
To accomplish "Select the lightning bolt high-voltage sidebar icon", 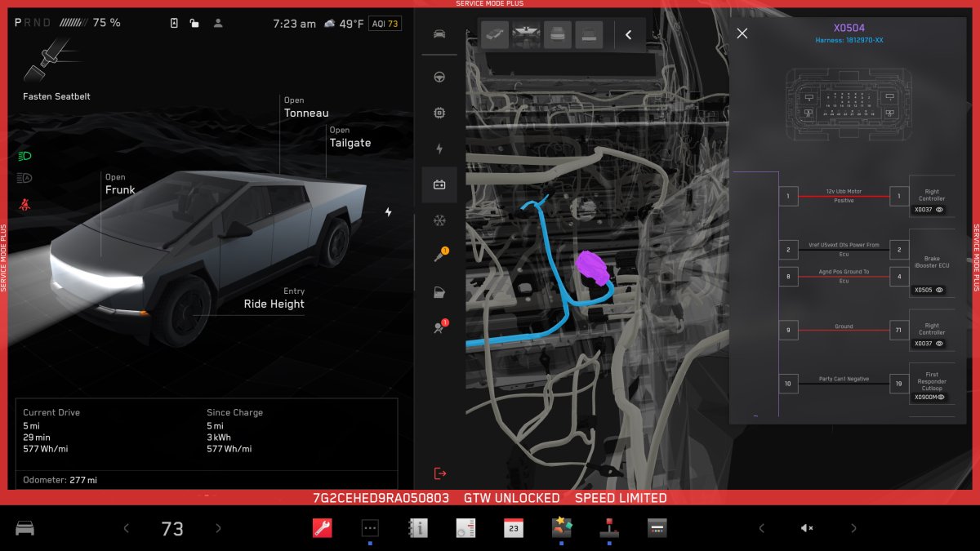I will pos(439,149).
